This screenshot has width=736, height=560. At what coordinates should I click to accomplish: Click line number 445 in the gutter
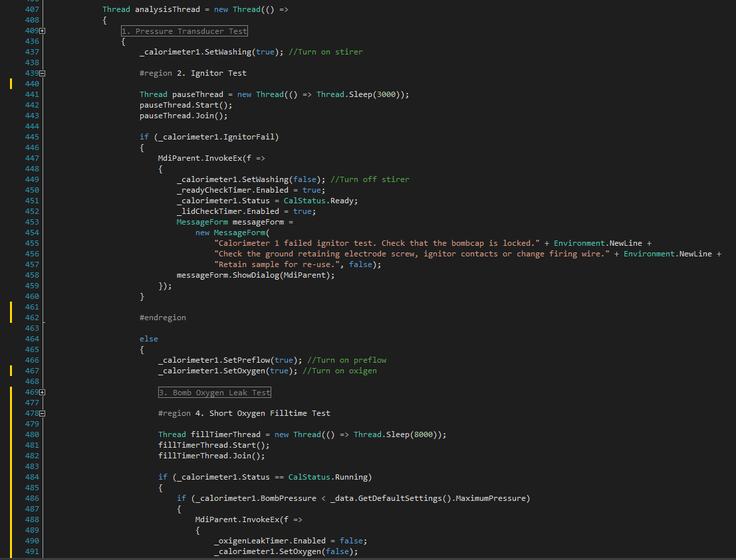pyautogui.click(x=32, y=137)
